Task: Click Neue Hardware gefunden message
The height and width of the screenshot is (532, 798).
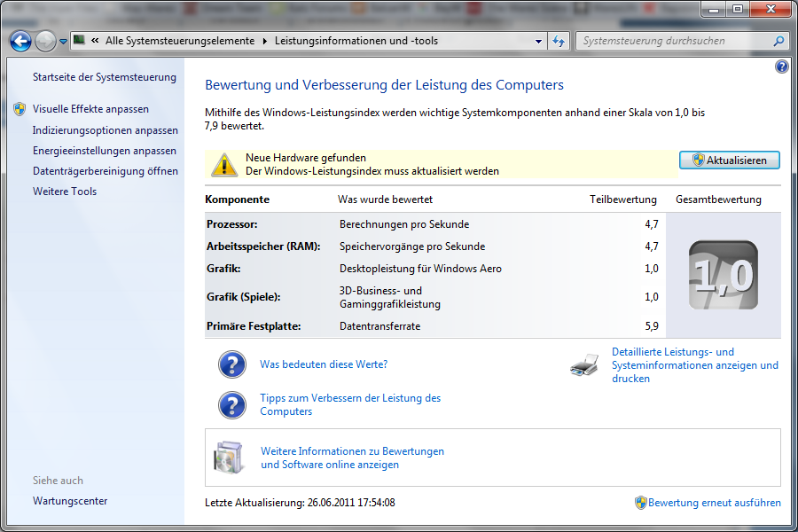Action: tap(306, 158)
